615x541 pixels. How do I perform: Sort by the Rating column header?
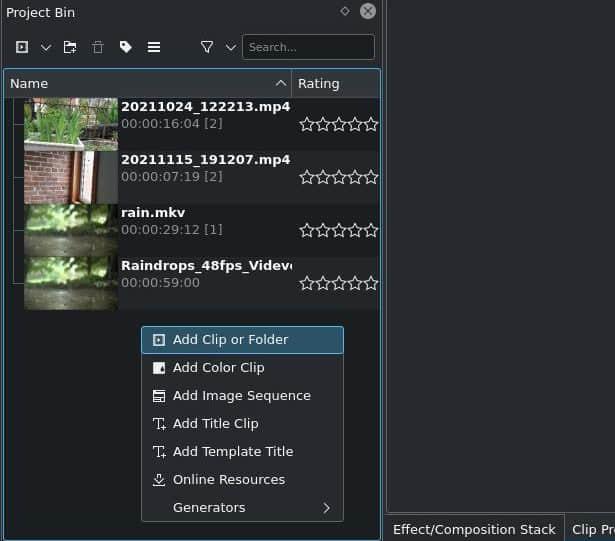pos(334,84)
